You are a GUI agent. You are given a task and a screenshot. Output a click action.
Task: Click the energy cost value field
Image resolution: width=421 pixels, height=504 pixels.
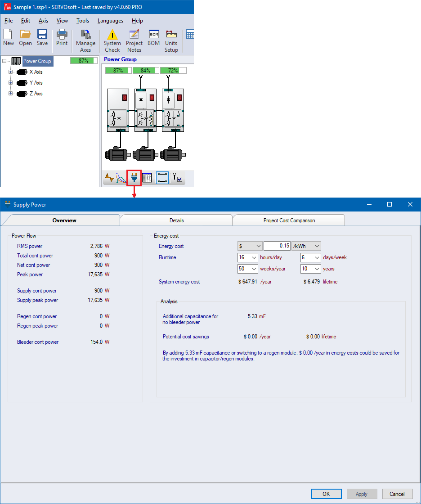tap(277, 246)
